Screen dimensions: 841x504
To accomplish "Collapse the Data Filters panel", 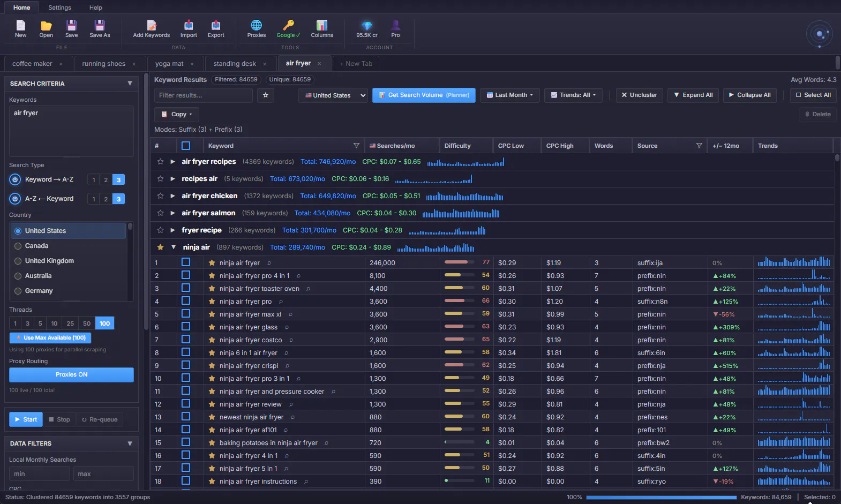I will [130, 443].
